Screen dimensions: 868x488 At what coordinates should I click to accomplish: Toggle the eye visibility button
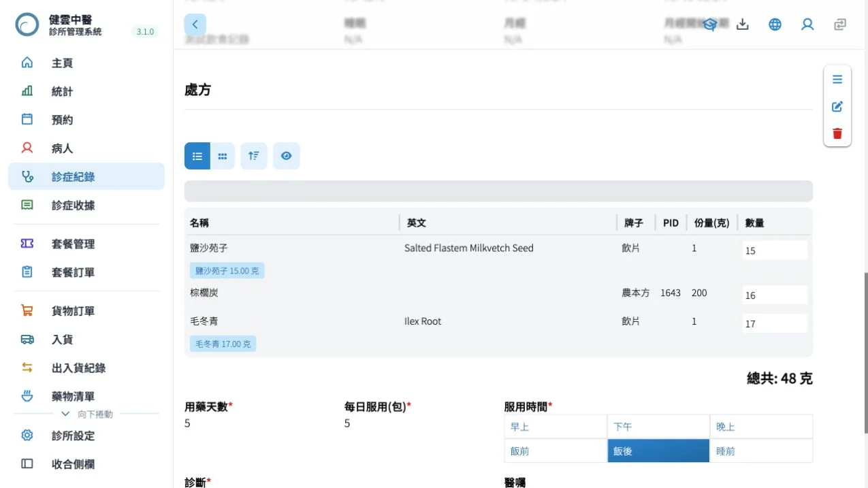tap(287, 156)
